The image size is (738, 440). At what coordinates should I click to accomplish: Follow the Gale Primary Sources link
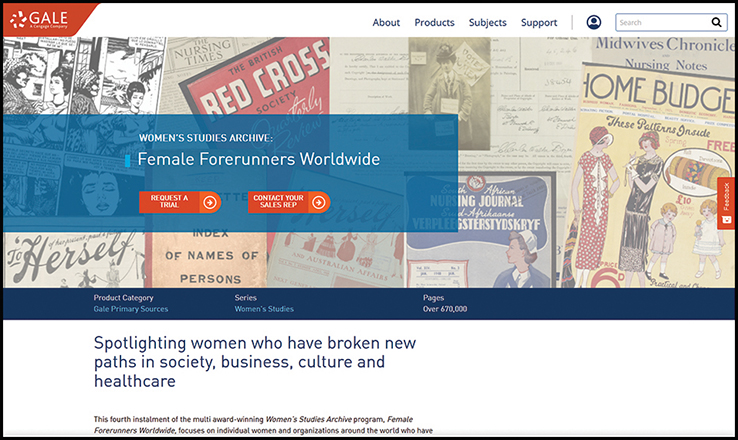click(x=131, y=309)
